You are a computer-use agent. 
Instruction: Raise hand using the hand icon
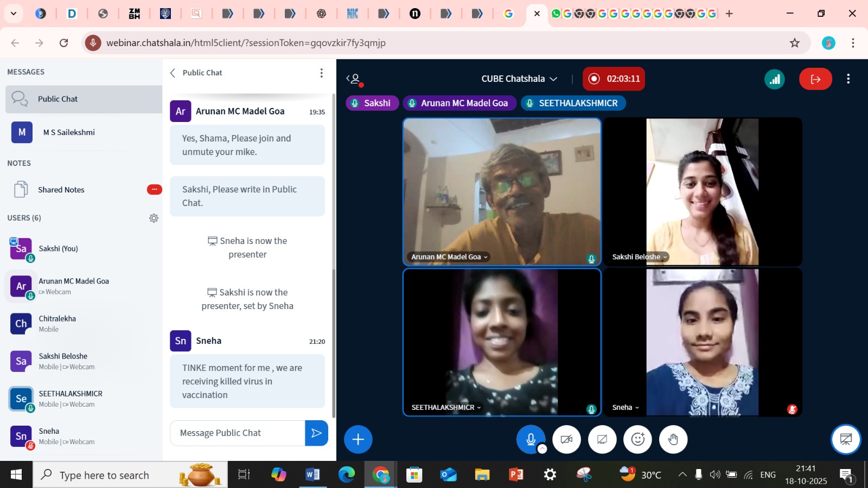pyautogui.click(x=673, y=439)
